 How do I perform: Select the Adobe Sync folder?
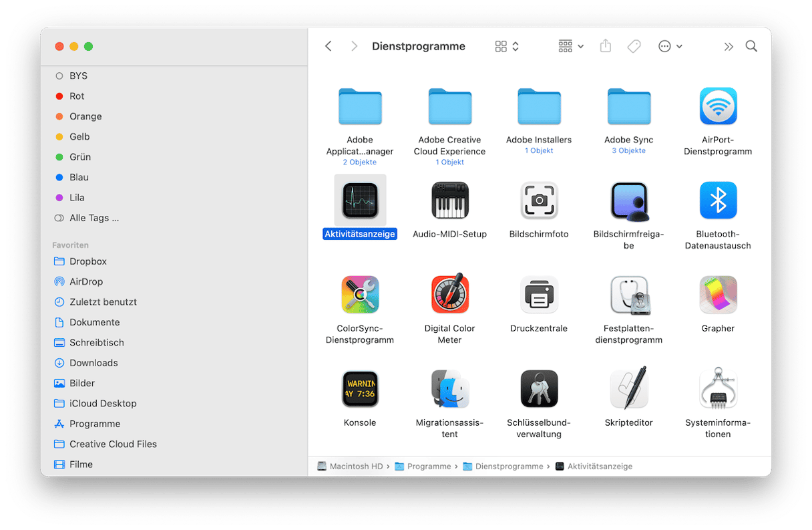click(629, 106)
